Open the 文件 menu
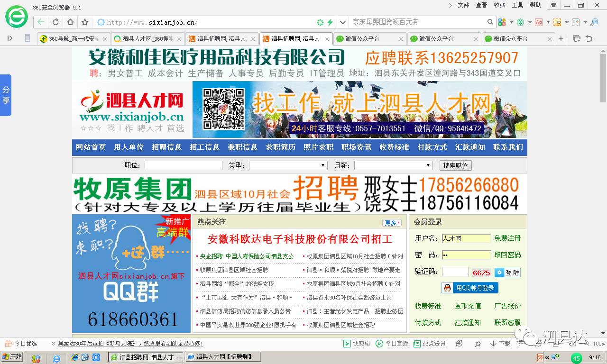607x364 pixels. point(463,5)
